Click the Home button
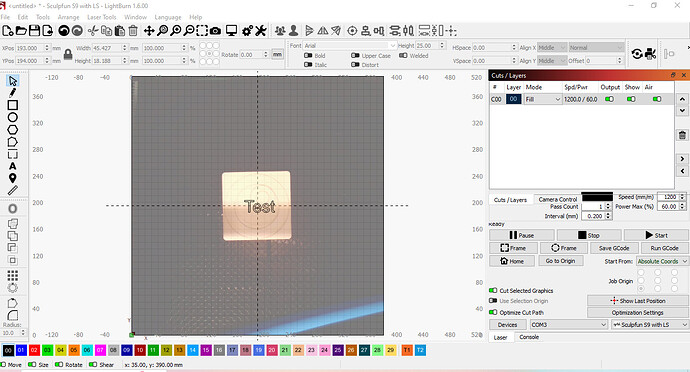 [x=512, y=261]
